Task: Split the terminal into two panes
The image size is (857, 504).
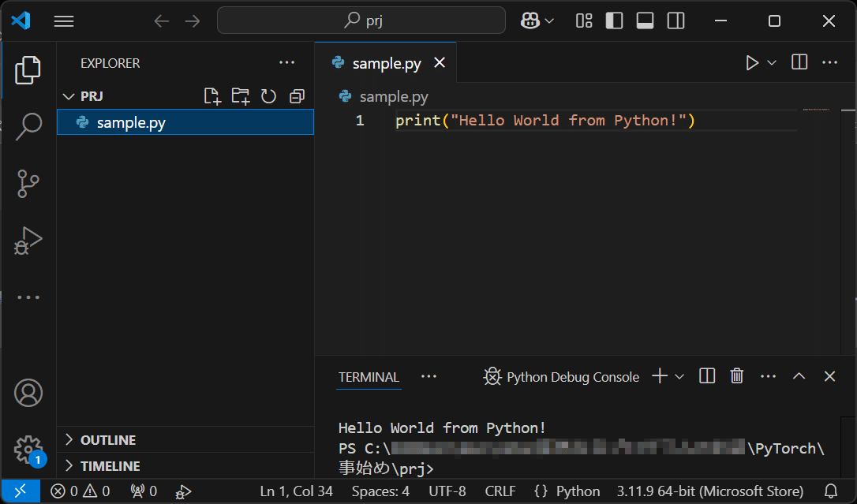Action: click(x=706, y=376)
